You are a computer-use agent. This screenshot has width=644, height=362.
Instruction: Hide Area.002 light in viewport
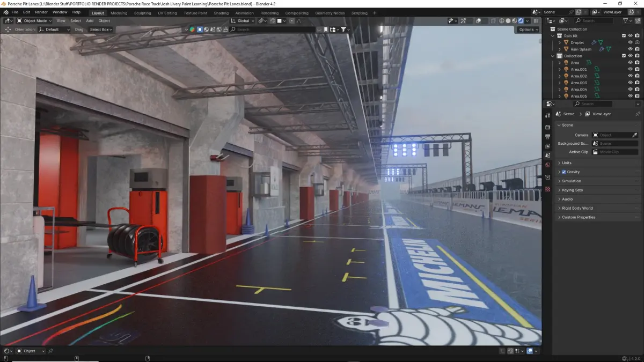[x=631, y=76]
